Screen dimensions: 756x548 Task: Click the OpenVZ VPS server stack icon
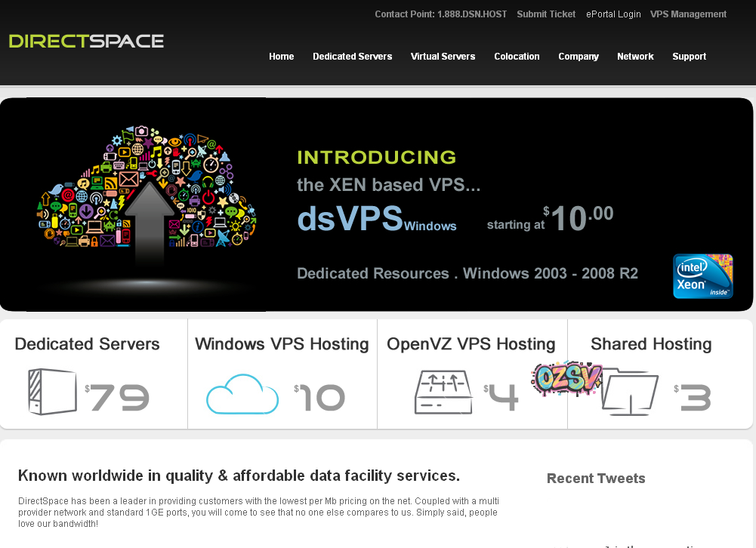443,393
